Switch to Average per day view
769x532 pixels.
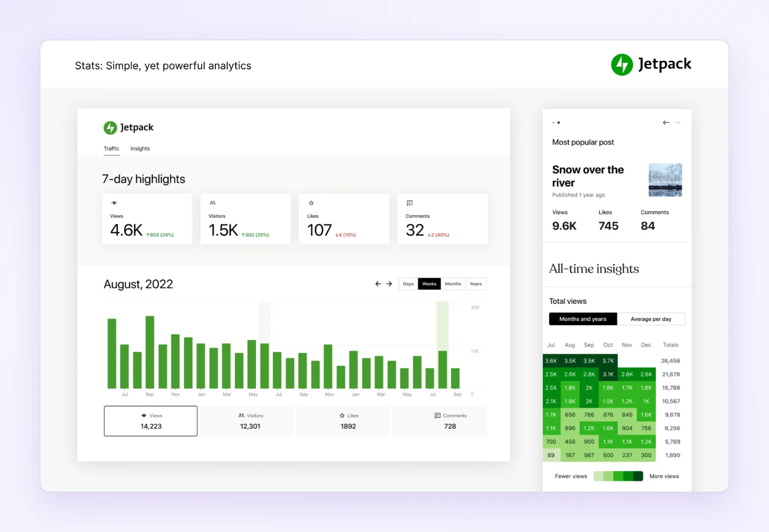[651, 319]
